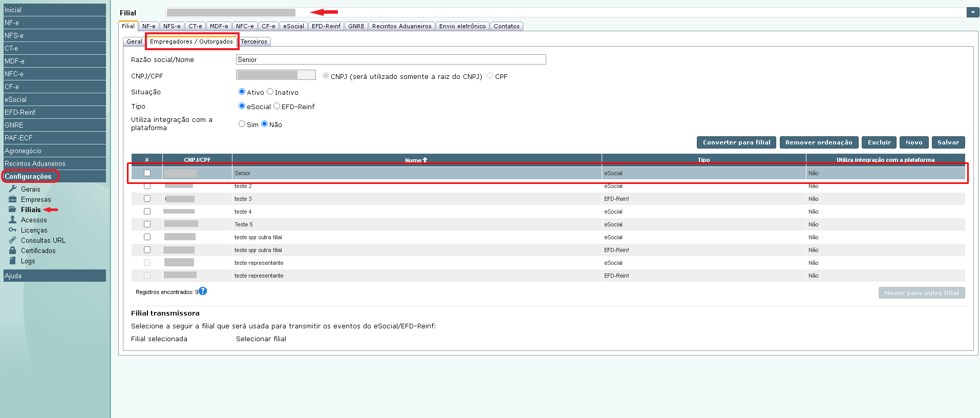Click the CNPJ/CPF input field

276,75
